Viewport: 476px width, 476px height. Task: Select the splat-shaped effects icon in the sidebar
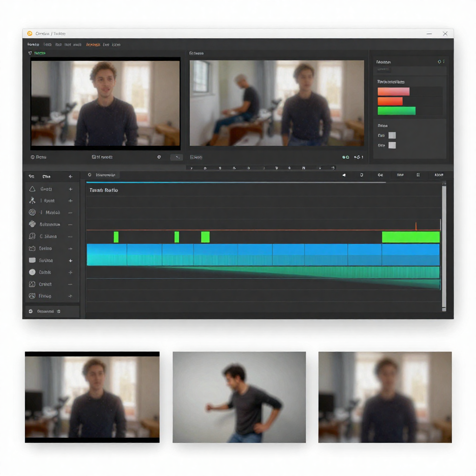tap(32, 224)
